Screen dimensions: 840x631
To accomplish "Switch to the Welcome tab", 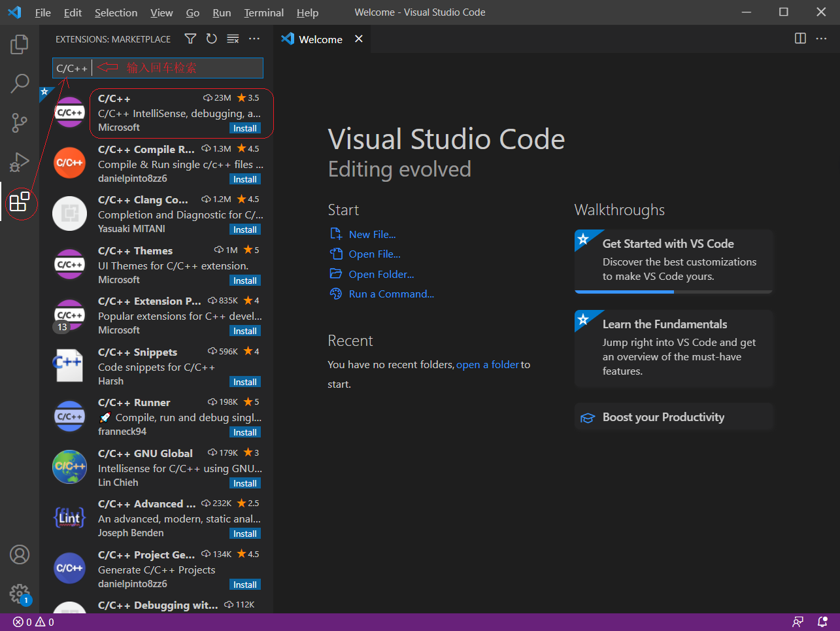I will tap(320, 39).
